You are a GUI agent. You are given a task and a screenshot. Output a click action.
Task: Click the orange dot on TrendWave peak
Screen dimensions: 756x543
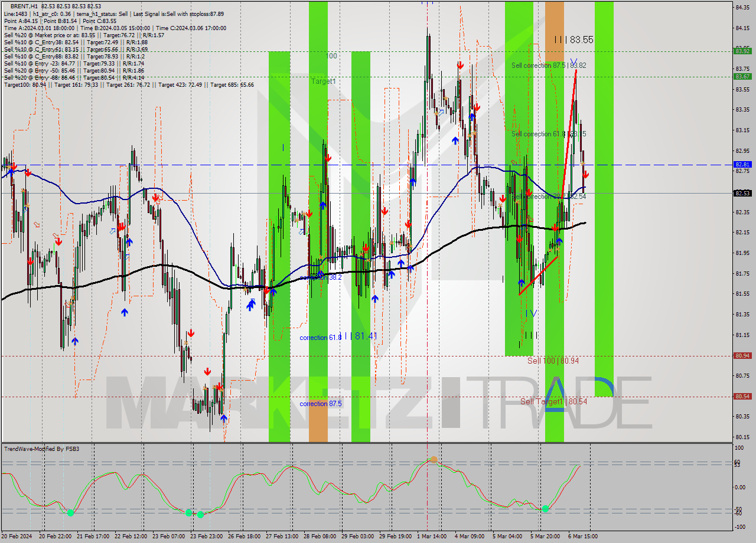click(x=434, y=459)
